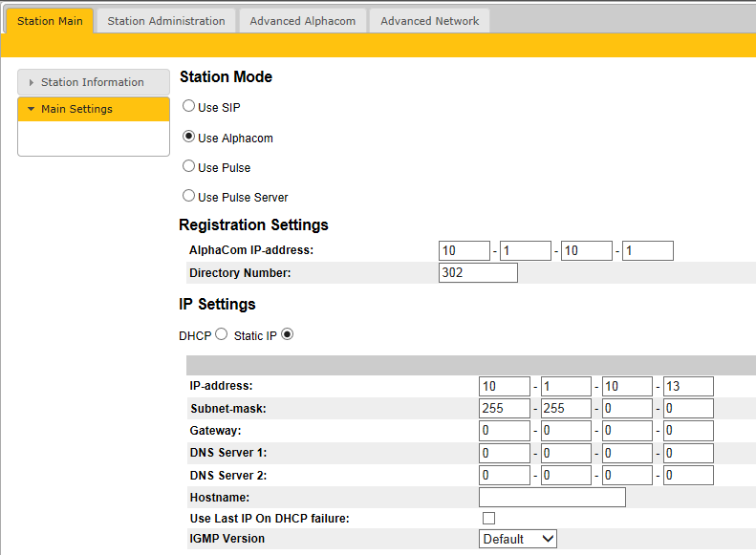Screen dimensions: 756x555
Task: Choose the Use Pulse Server option
Action: [x=189, y=196]
